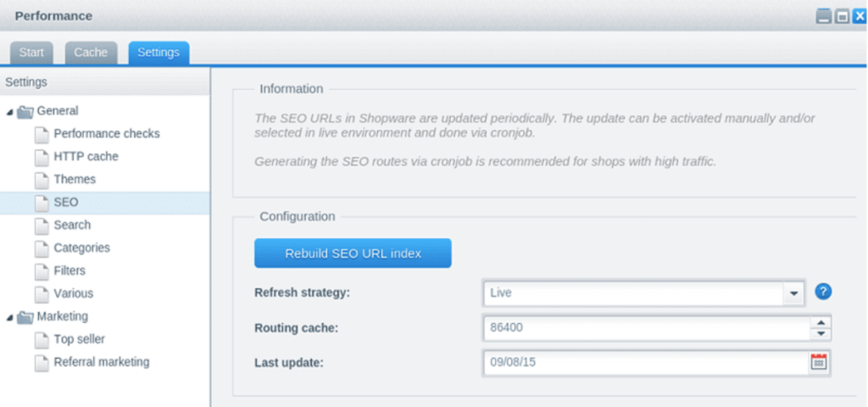Maximize the Performance window
The height and width of the screenshot is (407, 868).
tap(842, 16)
